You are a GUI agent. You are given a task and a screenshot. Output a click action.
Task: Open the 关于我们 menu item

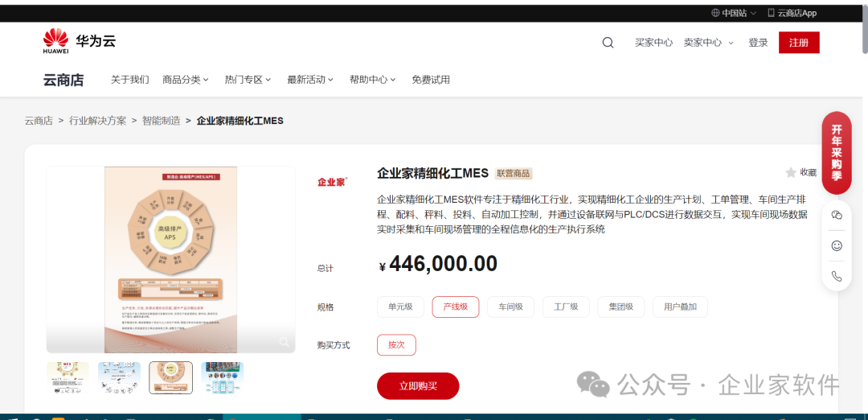pyautogui.click(x=130, y=80)
